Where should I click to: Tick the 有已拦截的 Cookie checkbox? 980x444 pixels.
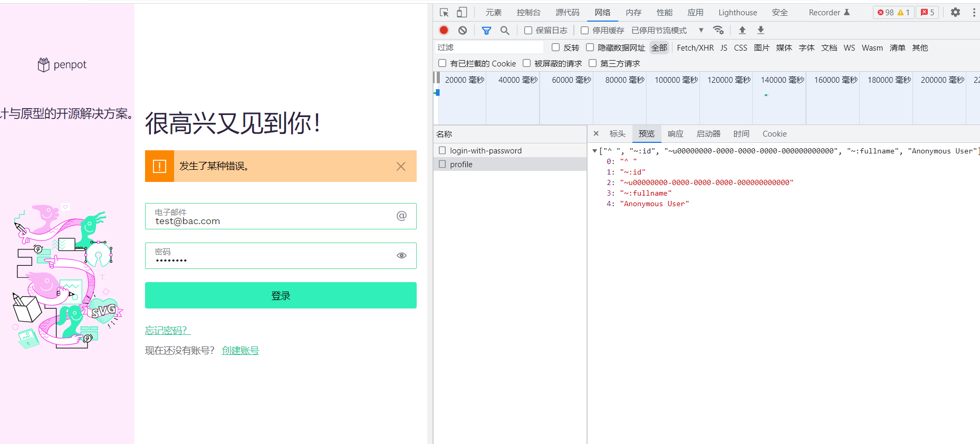tap(442, 63)
